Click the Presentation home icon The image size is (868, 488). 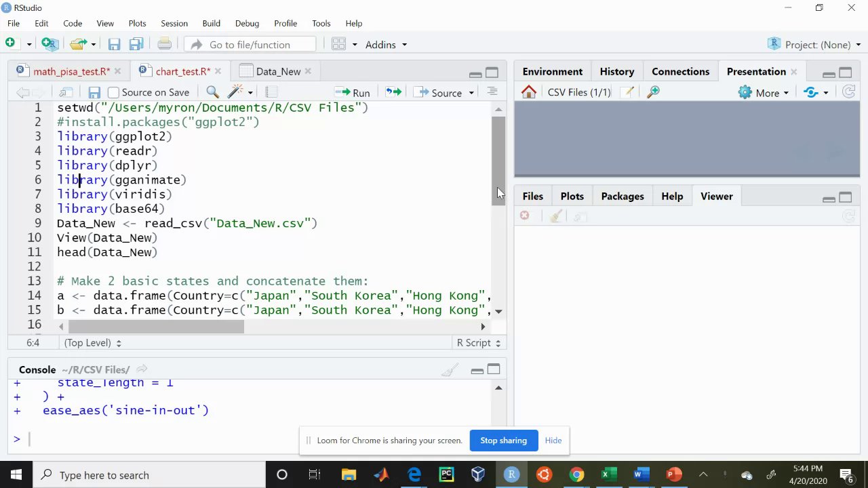pyautogui.click(x=529, y=92)
